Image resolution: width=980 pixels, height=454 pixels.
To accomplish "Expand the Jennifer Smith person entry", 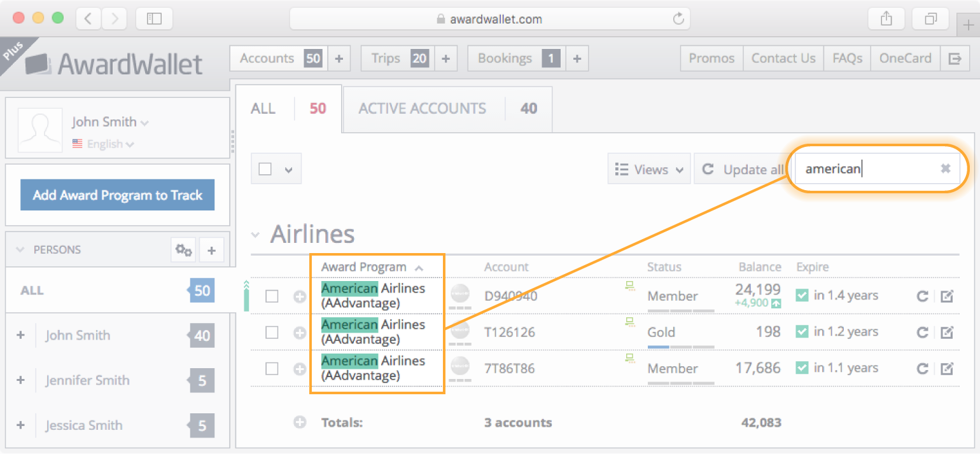I will click(20, 380).
